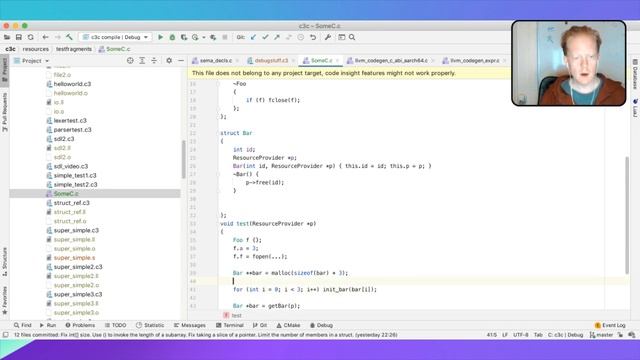This screenshot has width=640, height=360.
Task: Click the Expand All icon in Project panel
Action: pyautogui.click(x=142, y=61)
